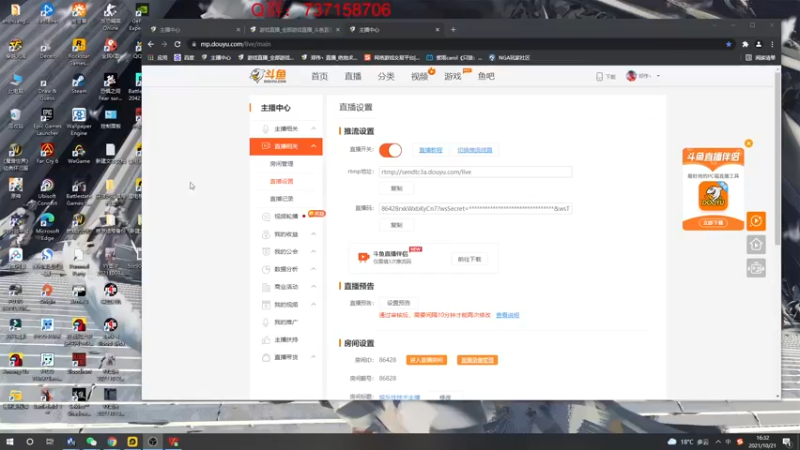Click Chrome icon in taskbar

click(x=112, y=441)
